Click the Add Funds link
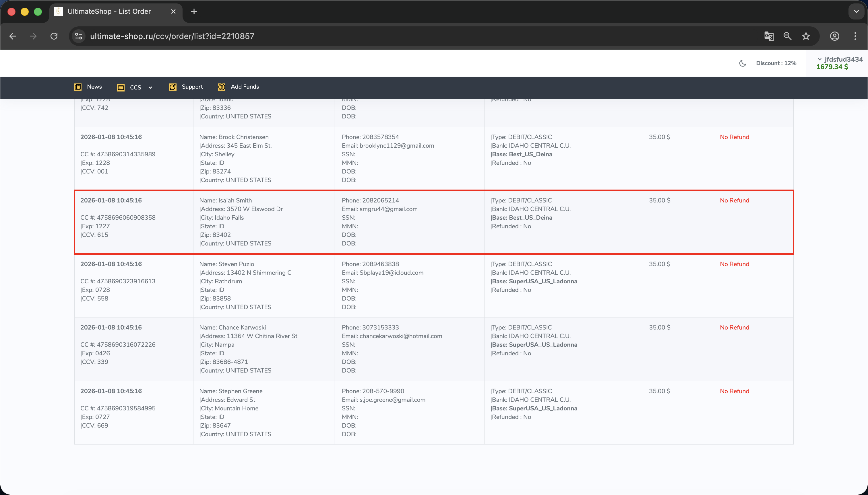This screenshot has width=868, height=495. coord(245,87)
